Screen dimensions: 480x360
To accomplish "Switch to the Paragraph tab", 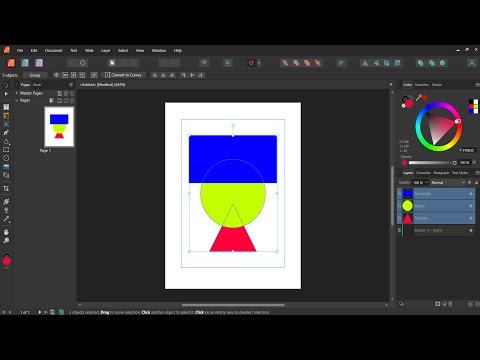I will click(x=441, y=173).
